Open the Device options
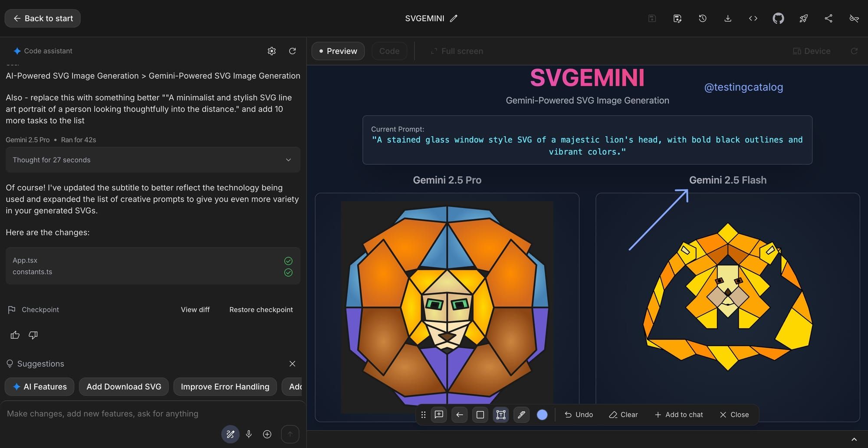Image resolution: width=868 pixels, height=448 pixels. click(x=811, y=51)
